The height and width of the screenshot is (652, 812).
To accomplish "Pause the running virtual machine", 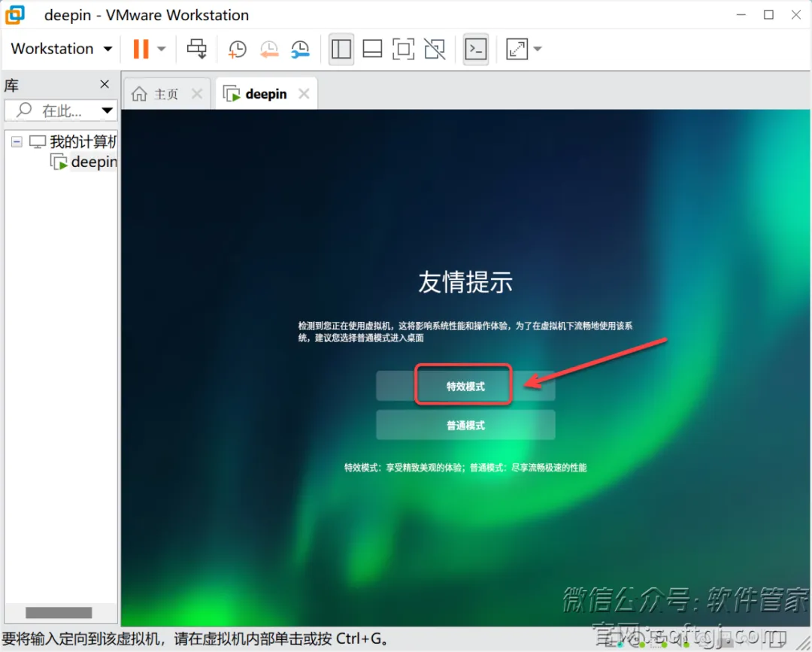I will 141,49.
